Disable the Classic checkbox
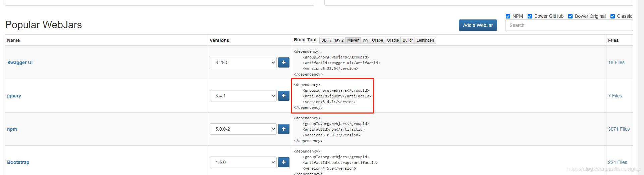Viewport: 644px width, 175px height. (x=612, y=16)
